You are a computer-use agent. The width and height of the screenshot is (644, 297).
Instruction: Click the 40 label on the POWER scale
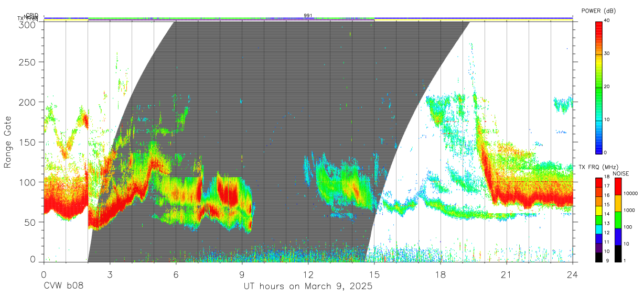[x=606, y=20]
